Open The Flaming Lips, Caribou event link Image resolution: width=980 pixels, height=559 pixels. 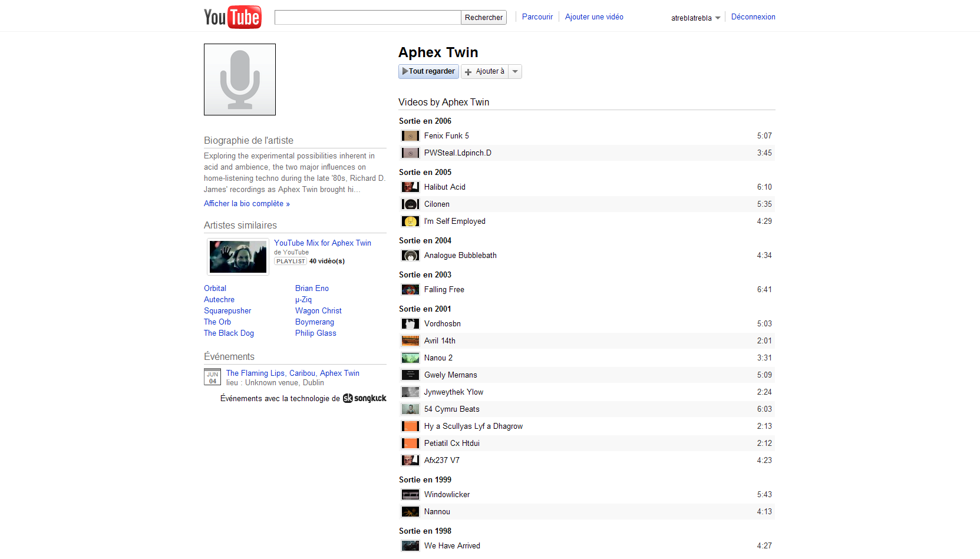point(293,373)
